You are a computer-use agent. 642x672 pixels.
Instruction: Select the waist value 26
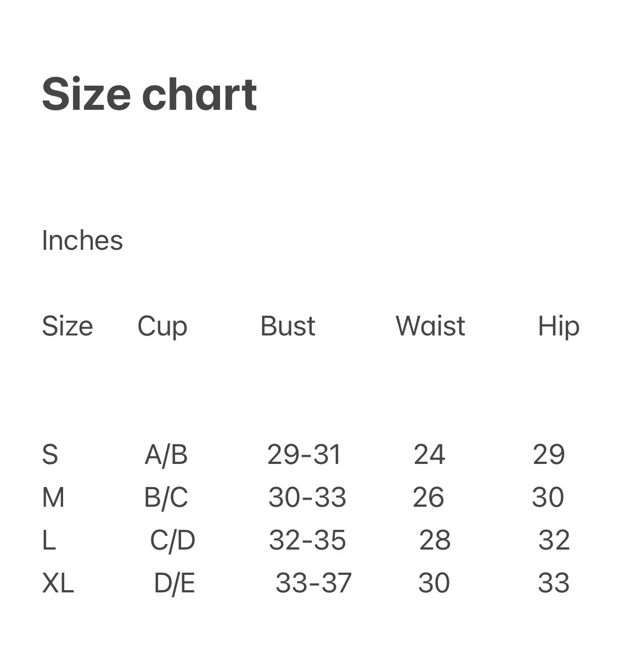pyautogui.click(x=429, y=497)
